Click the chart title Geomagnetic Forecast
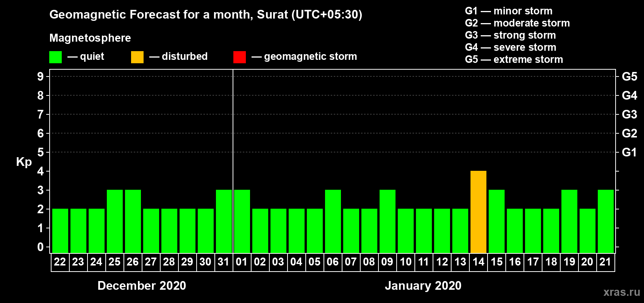Viewport: 644px width, 303px height. point(206,15)
